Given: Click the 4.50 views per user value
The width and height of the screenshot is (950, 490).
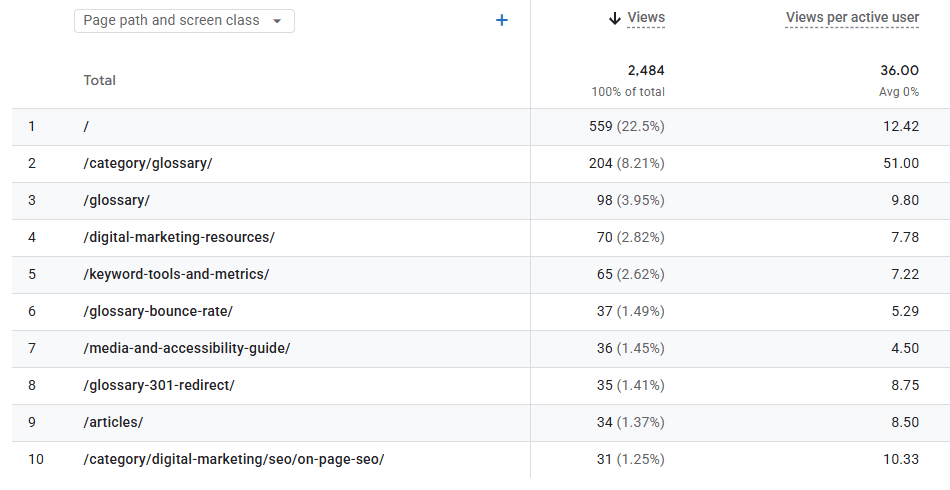Looking at the screenshot, I should [x=905, y=348].
